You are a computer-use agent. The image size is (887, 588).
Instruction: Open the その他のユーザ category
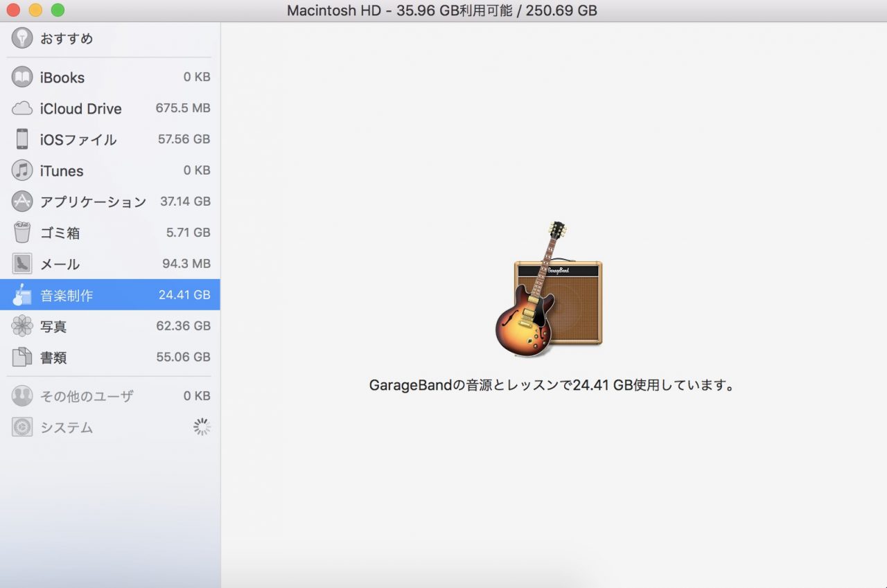[x=110, y=396]
